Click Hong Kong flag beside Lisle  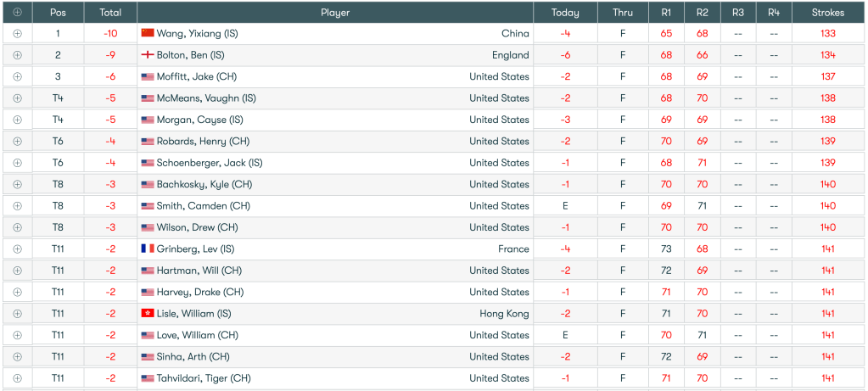tap(148, 314)
